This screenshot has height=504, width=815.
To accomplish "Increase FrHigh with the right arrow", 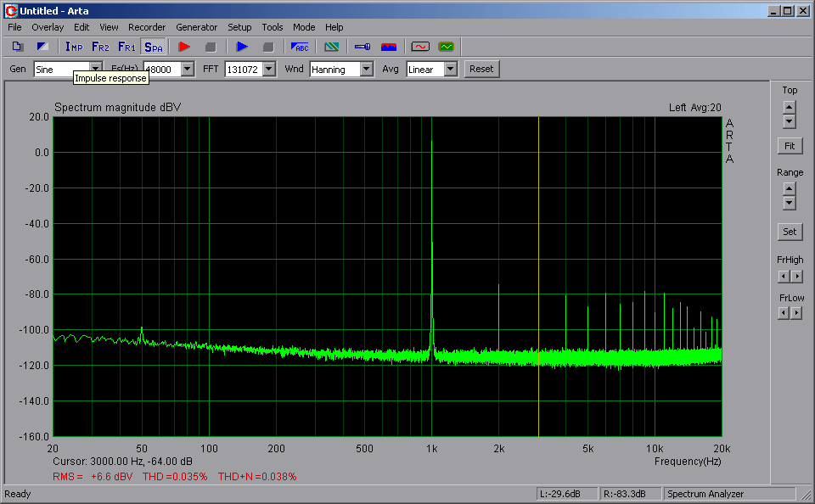I will coord(796,276).
